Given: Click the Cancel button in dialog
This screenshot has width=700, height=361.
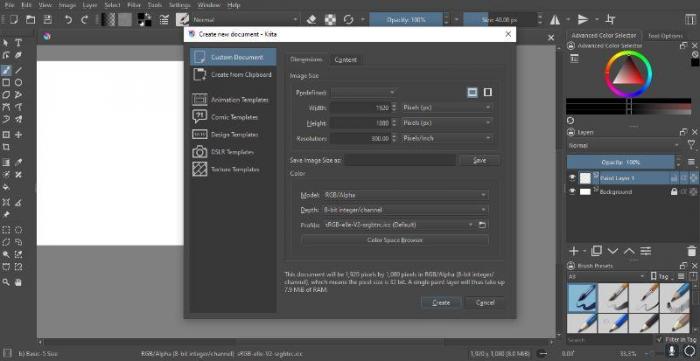Looking at the screenshot, I should (x=485, y=303).
